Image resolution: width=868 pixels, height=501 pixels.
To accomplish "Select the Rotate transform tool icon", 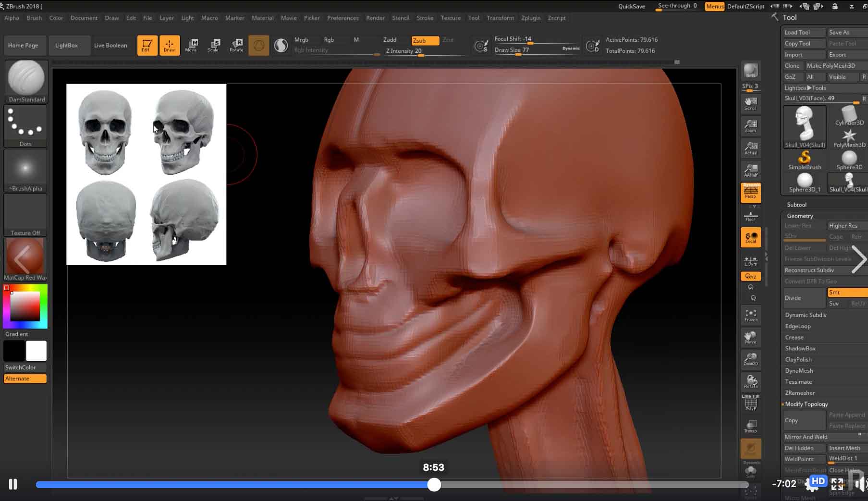I will pos(236,45).
